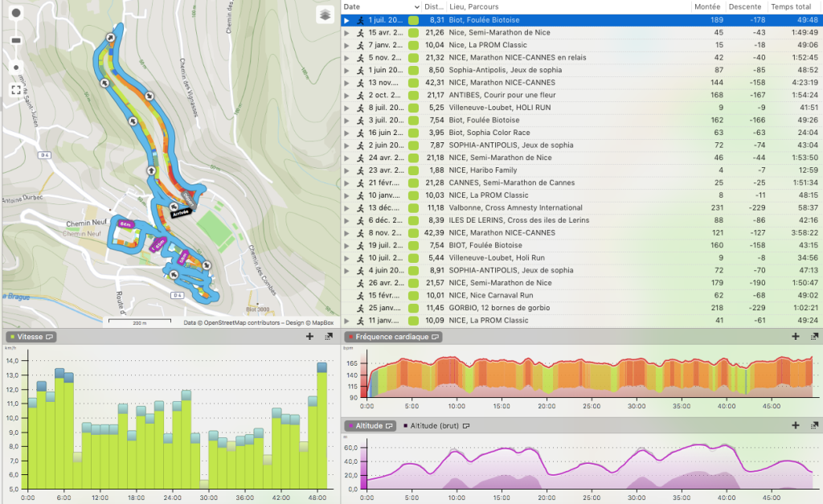
Task: Click the rectangle map control icon
Action: coord(16,39)
